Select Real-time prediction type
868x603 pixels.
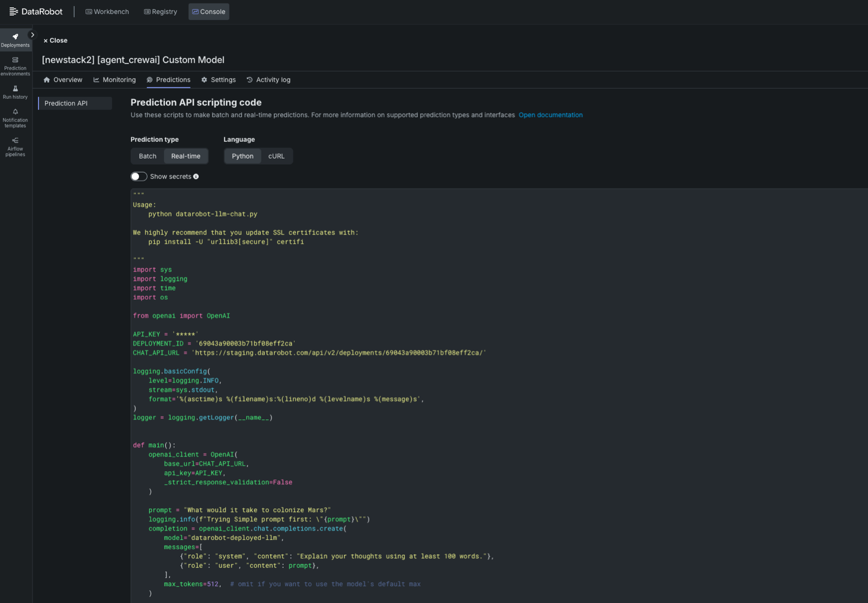coord(185,156)
